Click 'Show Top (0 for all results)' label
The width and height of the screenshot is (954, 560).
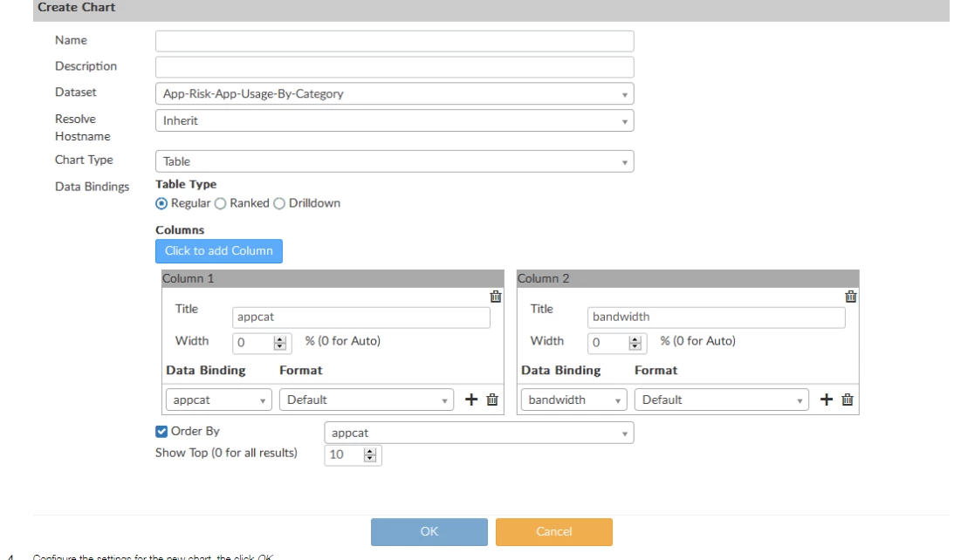click(226, 453)
